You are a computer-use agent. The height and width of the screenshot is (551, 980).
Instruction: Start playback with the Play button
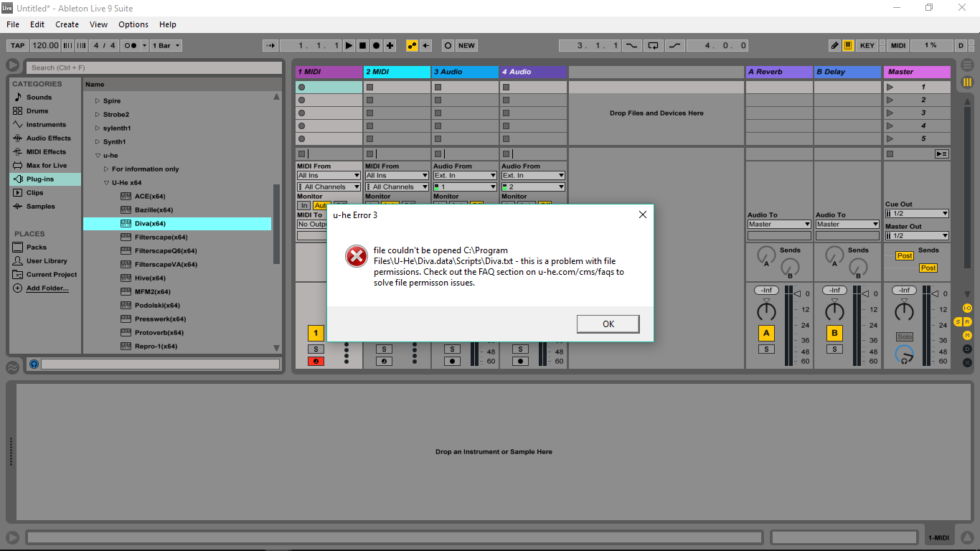[349, 45]
